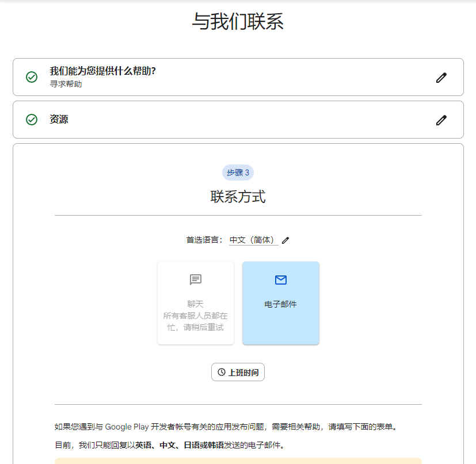Expand the 资源 step section
The height and width of the screenshot is (464, 476).
click(x=238, y=120)
